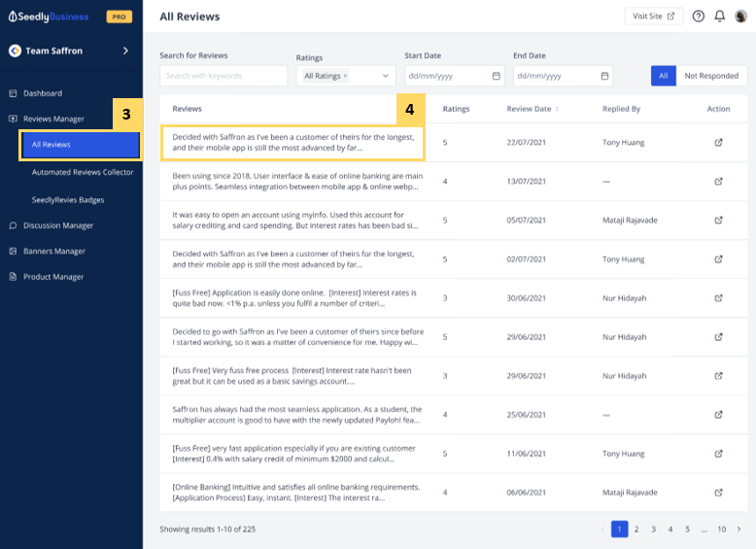Click the Search with keywords field
Screen dimensions: 756x549
223,76
